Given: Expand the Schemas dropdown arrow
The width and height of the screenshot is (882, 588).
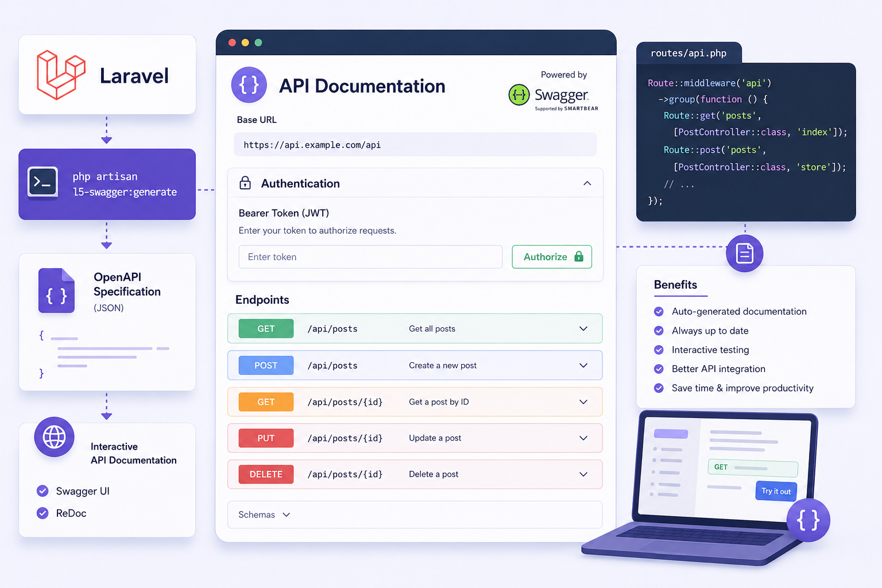Looking at the screenshot, I should [287, 514].
